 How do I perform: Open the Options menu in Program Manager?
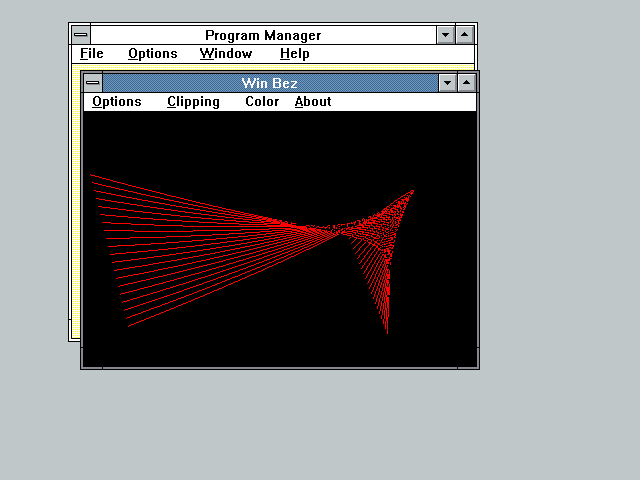point(153,54)
